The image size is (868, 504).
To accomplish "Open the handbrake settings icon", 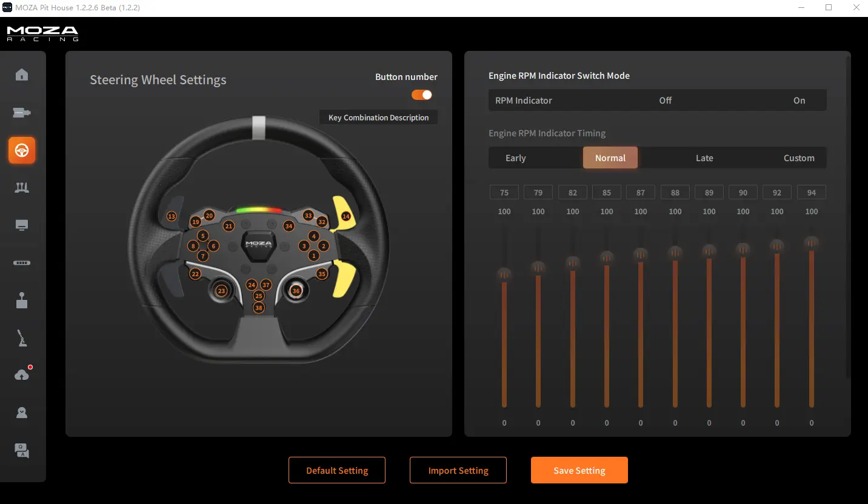I will click(22, 338).
